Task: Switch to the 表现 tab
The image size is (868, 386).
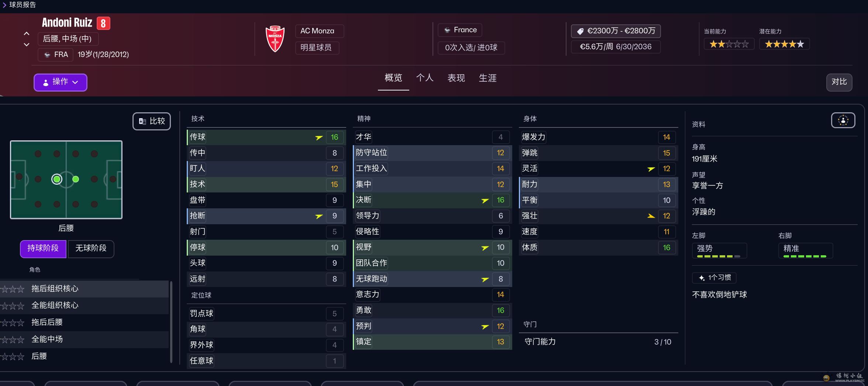Action: [456, 78]
